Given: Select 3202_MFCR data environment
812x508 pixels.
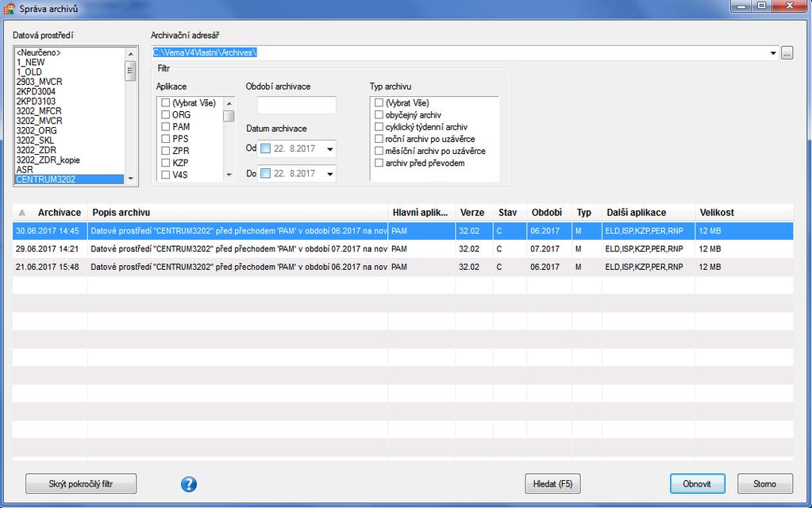Looking at the screenshot, I should [x=69, y=111].
